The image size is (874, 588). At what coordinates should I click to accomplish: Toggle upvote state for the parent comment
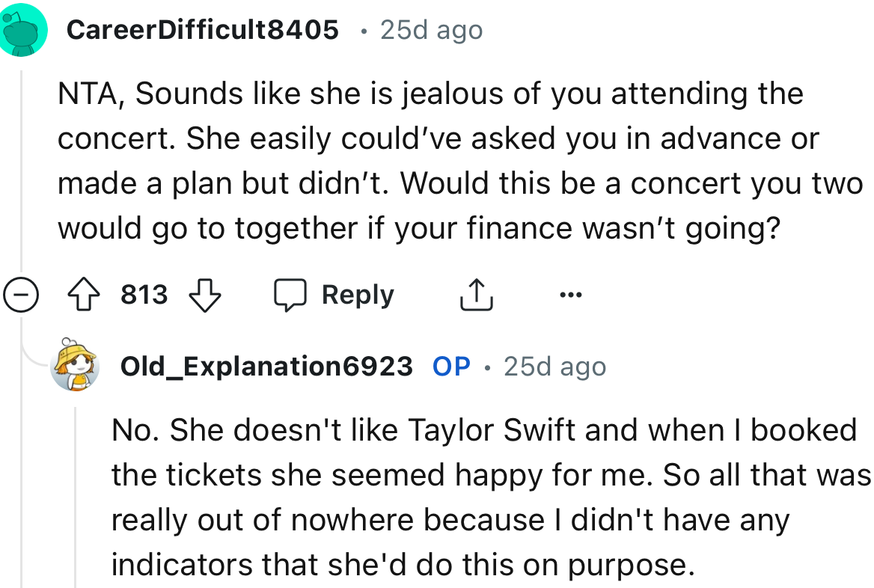[85, 294]
